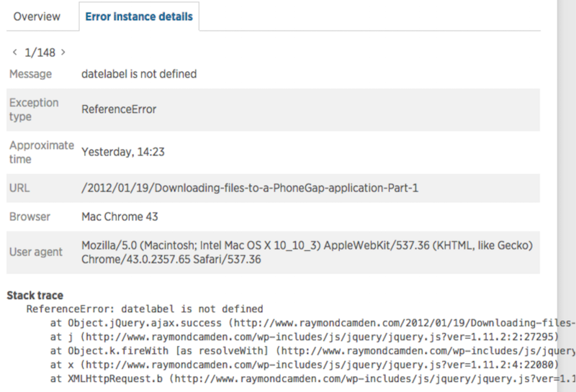Click the 'ReferenceError: datelabel is not defined' trace line

[x=145, y=309]
